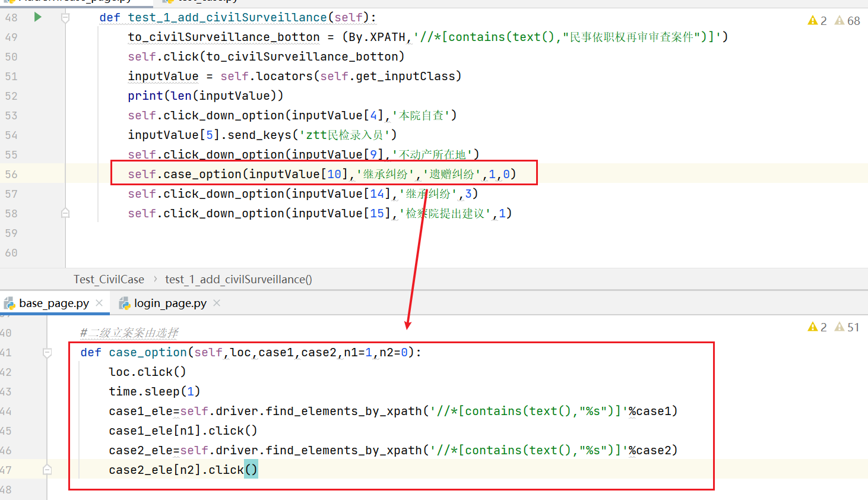
Task: Switch to the login_page.py tab
Action: 170,303
